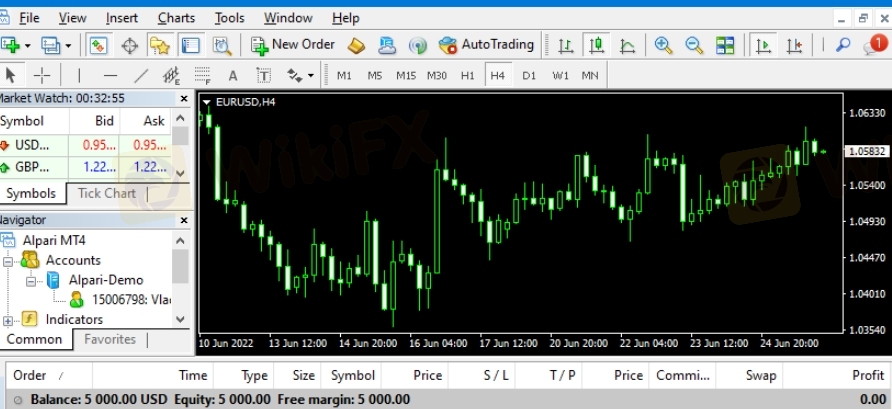This screenshot has height=409, width=892.
Task: Collapse the Accounts tree node
Action: pyautogui.click(x=8, y=260)
